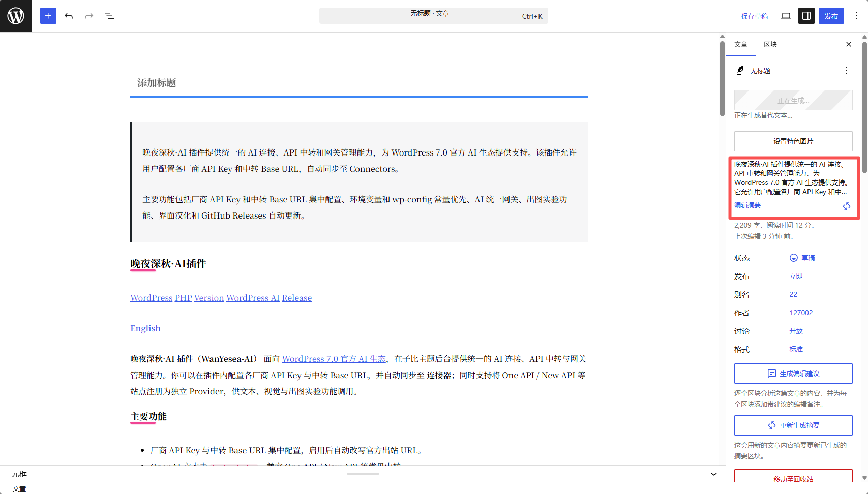Click the draft status icon

tap(794, 258)
